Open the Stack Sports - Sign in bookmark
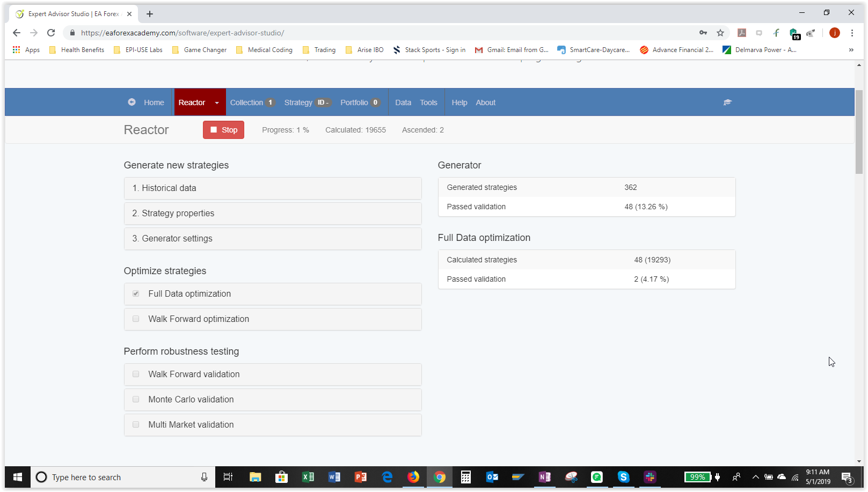The width and height of the screenshot is (868, 492). [429, 50]
